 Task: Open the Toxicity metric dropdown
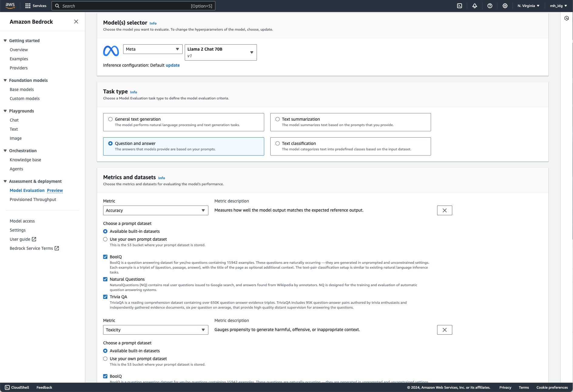pos(156,330)
